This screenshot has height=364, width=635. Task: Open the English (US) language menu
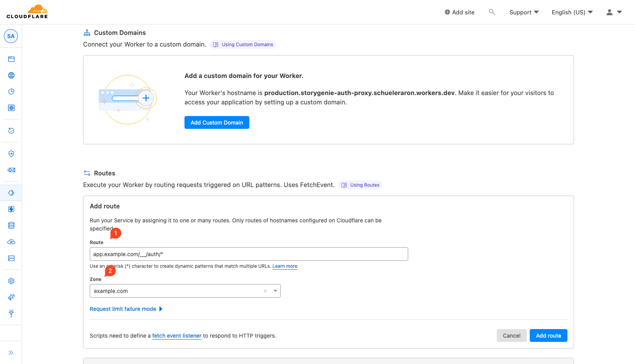(571, 12)
